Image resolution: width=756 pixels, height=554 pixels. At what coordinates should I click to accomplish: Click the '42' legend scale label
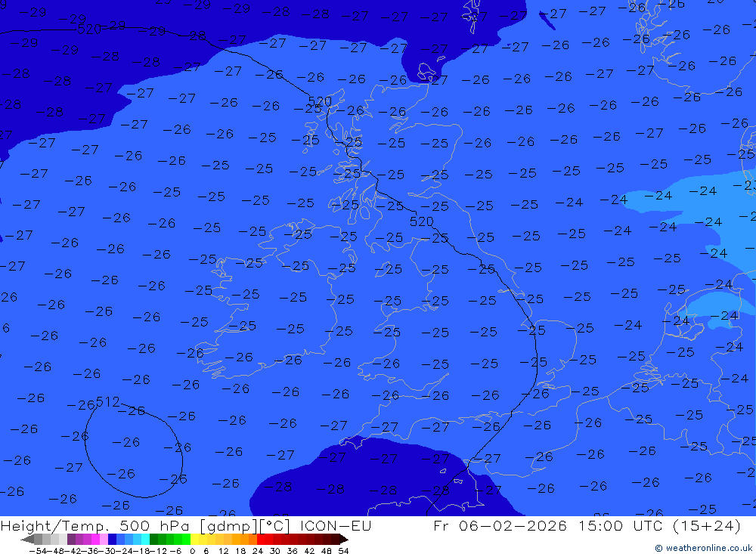click(309, 551)
